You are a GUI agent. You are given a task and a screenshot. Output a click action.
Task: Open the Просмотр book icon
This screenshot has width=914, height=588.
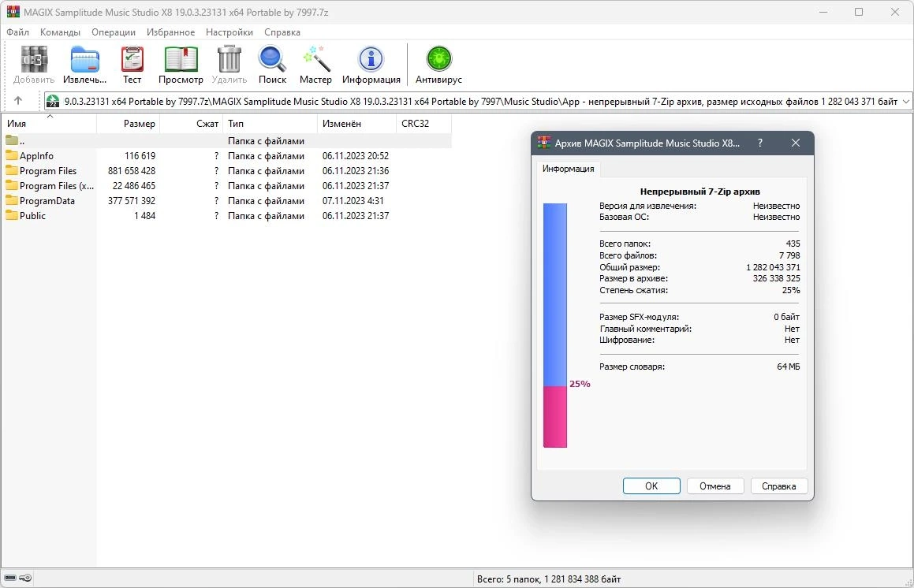(x=181, y=59)
